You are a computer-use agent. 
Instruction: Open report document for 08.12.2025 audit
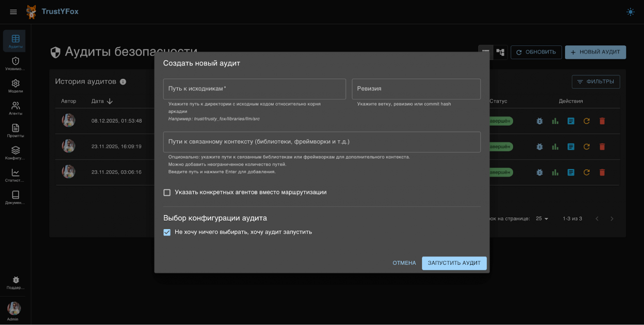coord(571,121)
